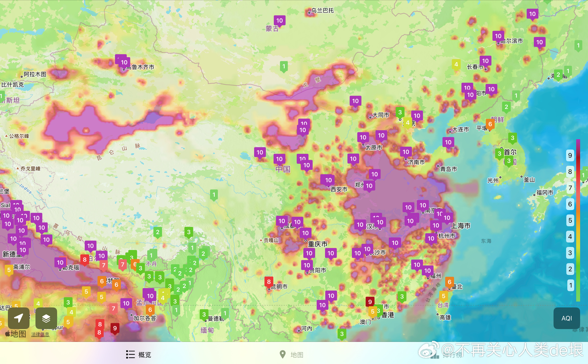Tap the AQI 10 marker at 哈尔滨市
This screenshot has height=364, width=588.
pyautogui.click(x=498, y=36)
